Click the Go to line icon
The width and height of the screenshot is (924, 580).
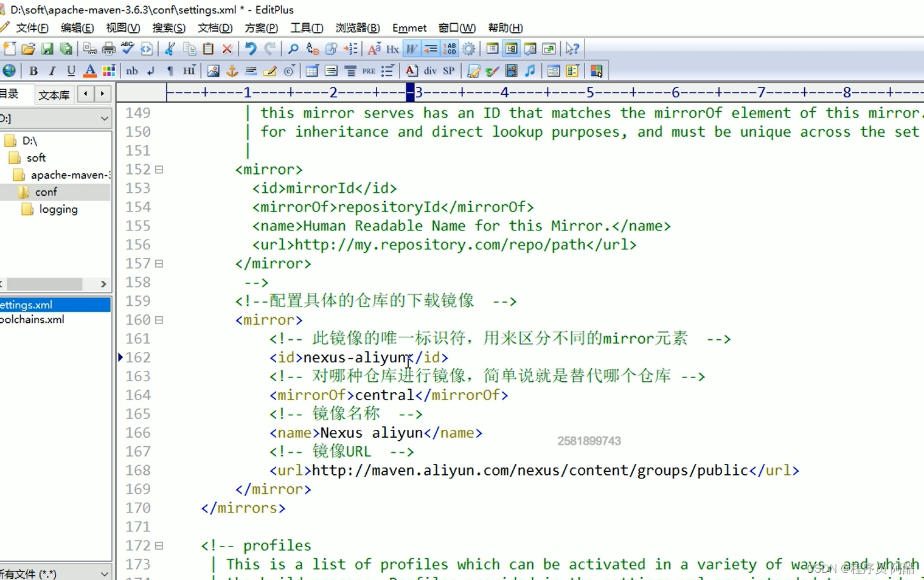point(351,49)
